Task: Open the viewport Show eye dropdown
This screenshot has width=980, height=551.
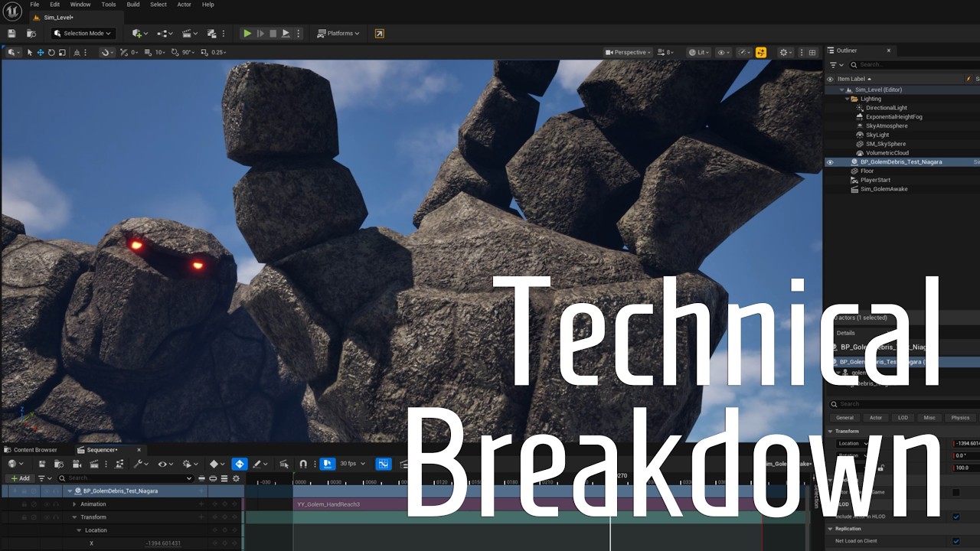Action: coord(723,53)
